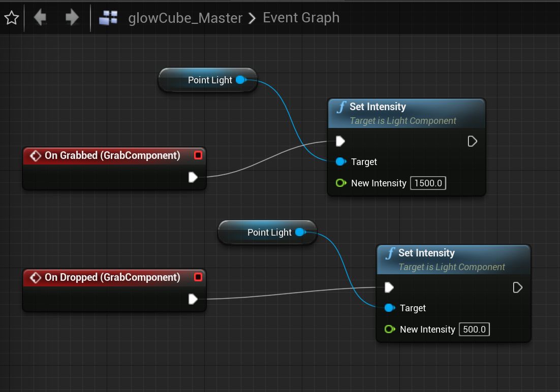560x392 pixels.
Task: Go back with the left arrow
Action: coord(40,18)
